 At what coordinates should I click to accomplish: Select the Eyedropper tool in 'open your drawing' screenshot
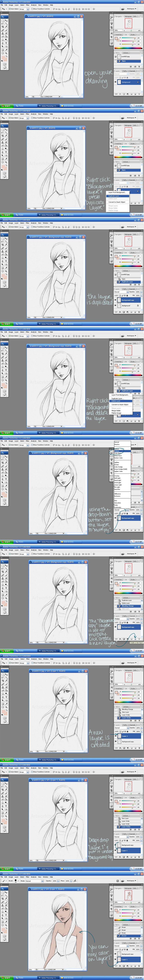6,50
